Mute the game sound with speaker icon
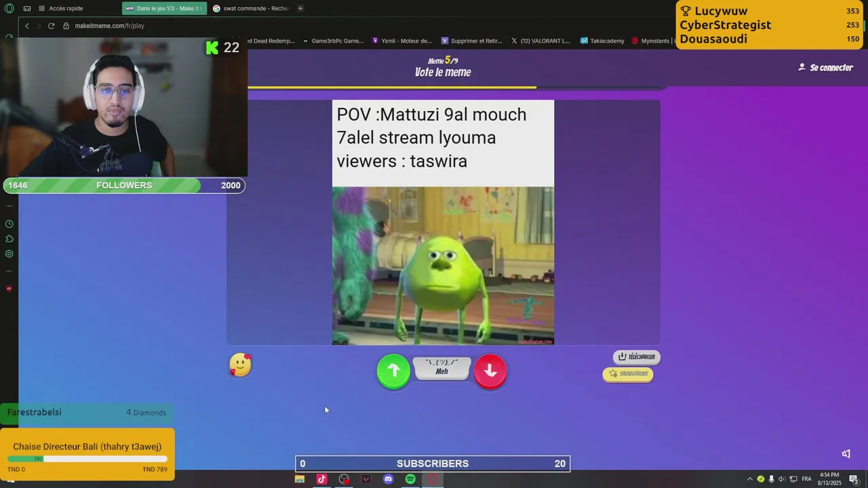 846,453
